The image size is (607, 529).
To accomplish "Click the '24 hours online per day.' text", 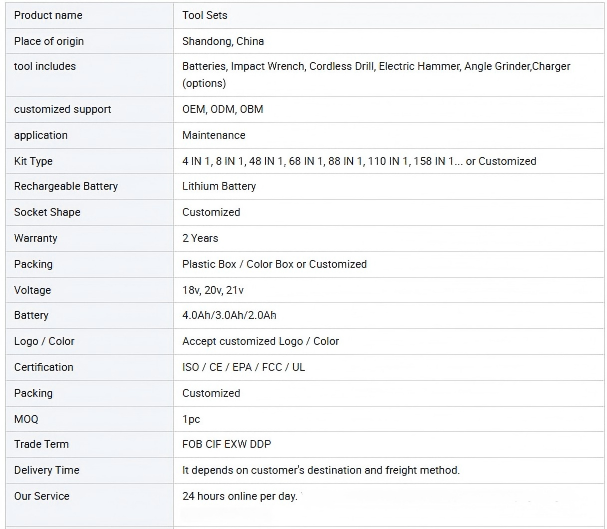I will tap(240, 496).
